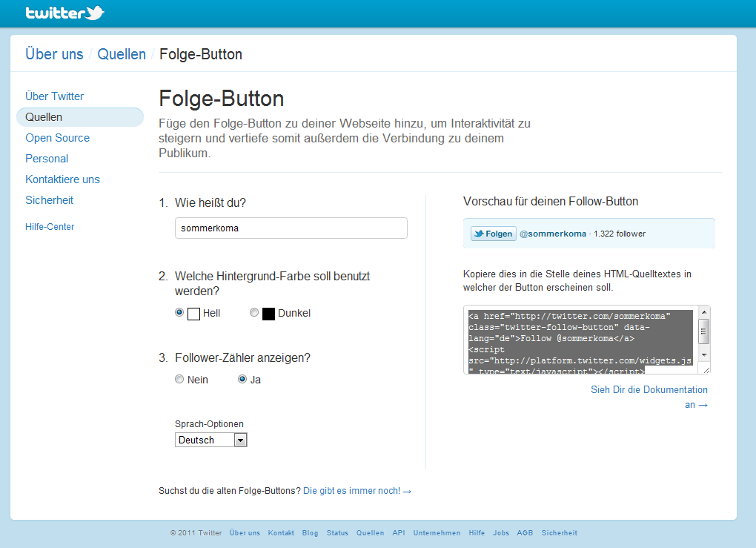This screenshot has width=756, height=548.
Task: Click Quellen in the footer
Action: click(371, 533)
